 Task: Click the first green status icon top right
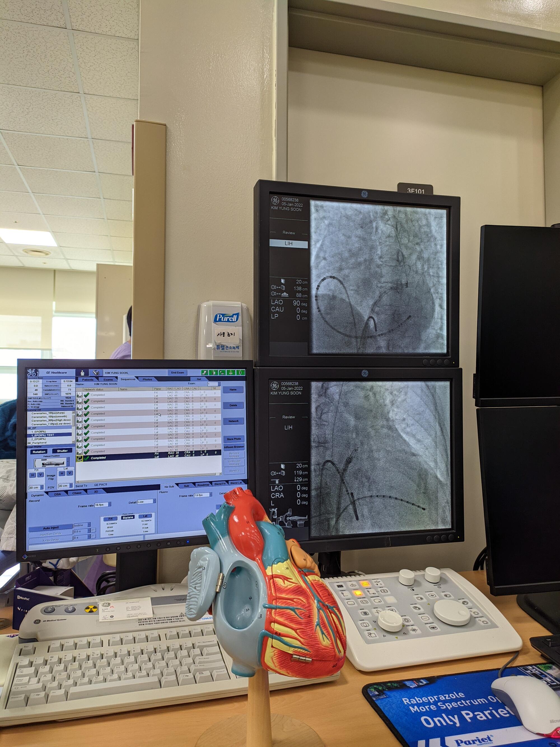[205, 372]
